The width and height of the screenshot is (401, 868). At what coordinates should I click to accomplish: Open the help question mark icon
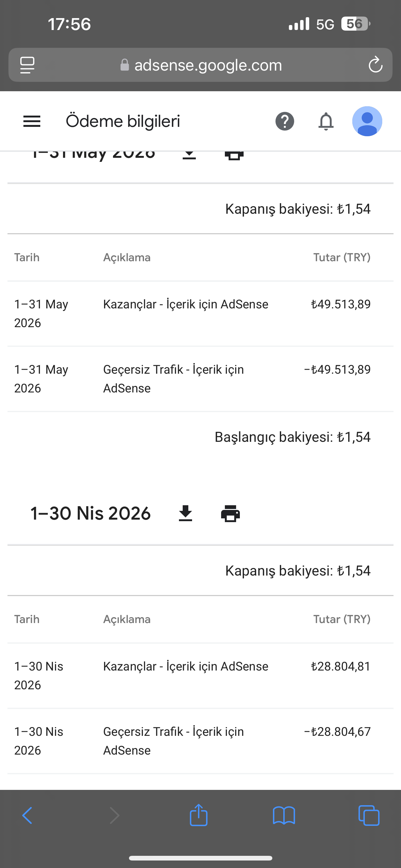pyautogui.click(x=285, y=121)
